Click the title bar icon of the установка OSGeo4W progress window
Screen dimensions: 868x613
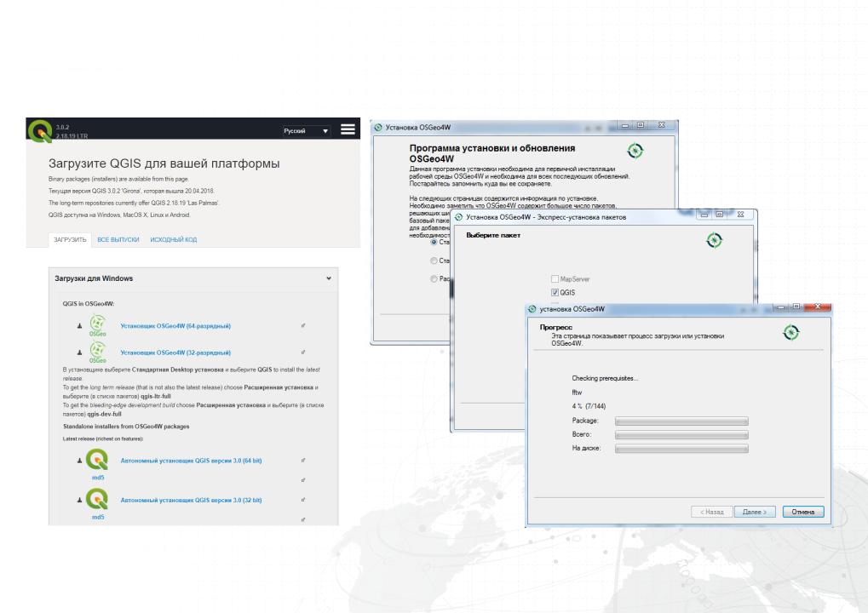pos(532,309)
